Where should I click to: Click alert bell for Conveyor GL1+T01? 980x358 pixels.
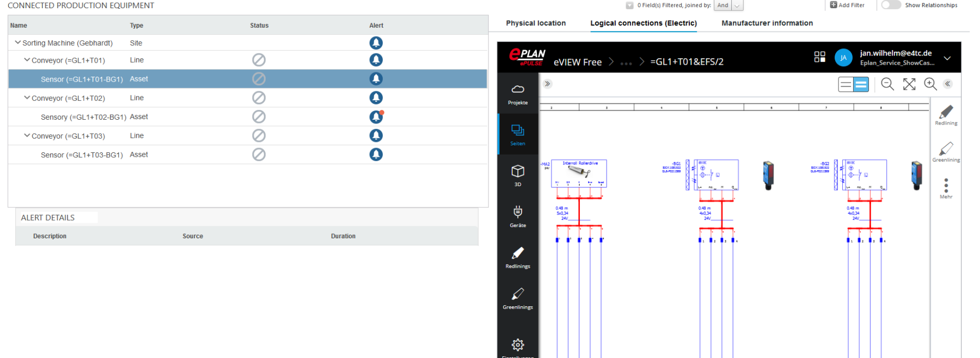point(376,60)
